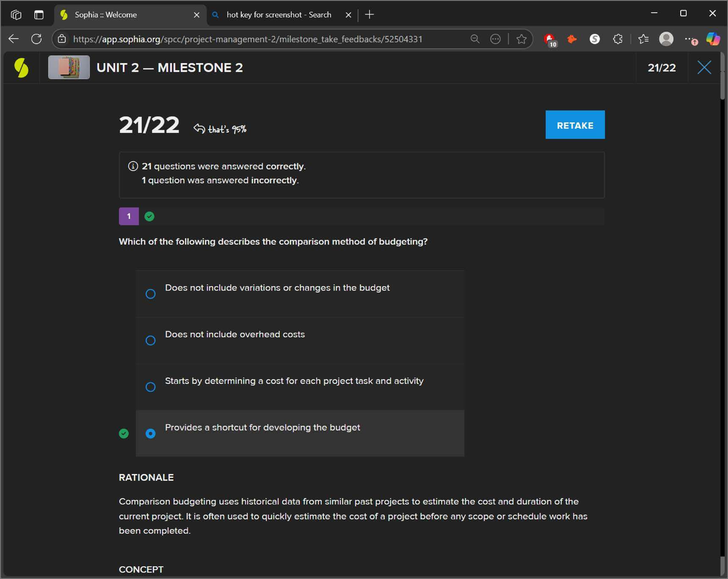Screen dimensions: 728x579
Task: Close the Sophia :: Welcome tab
Action: 196,15
